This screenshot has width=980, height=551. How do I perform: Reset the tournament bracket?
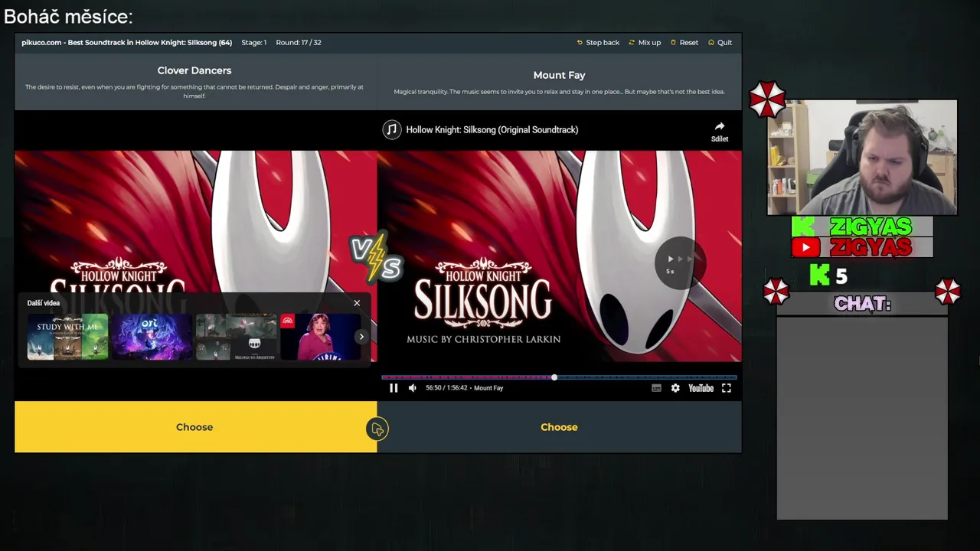[x=684, y=43]
